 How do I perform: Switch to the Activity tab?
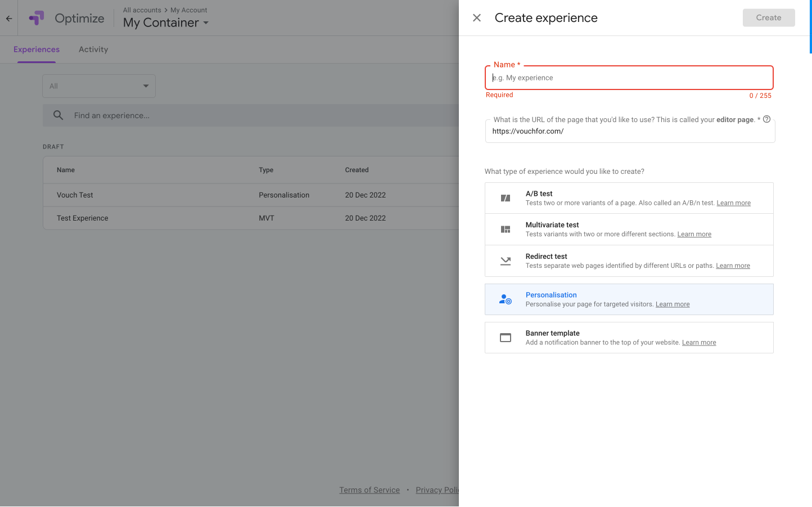tap(93, 50)
